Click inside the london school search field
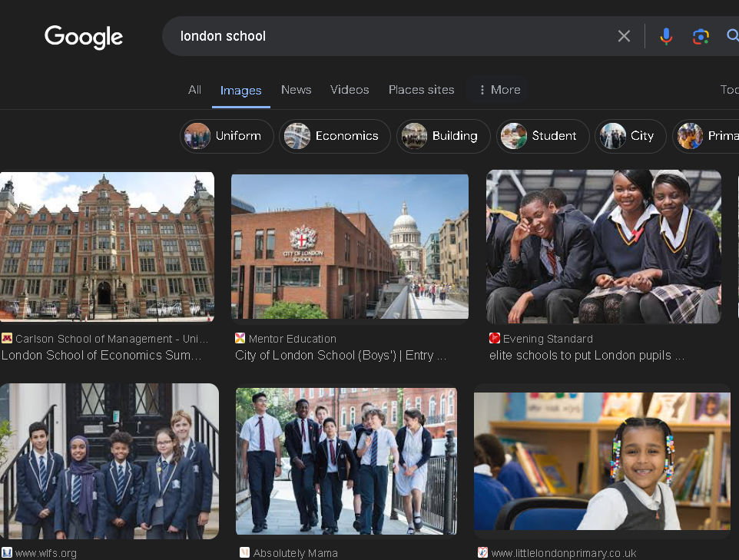This screenshot has width=739, height=560. [384, 36]
